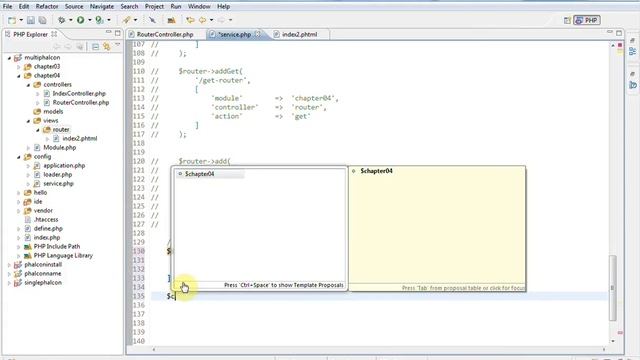Collapse the chapter04 folder

[19, 76]
